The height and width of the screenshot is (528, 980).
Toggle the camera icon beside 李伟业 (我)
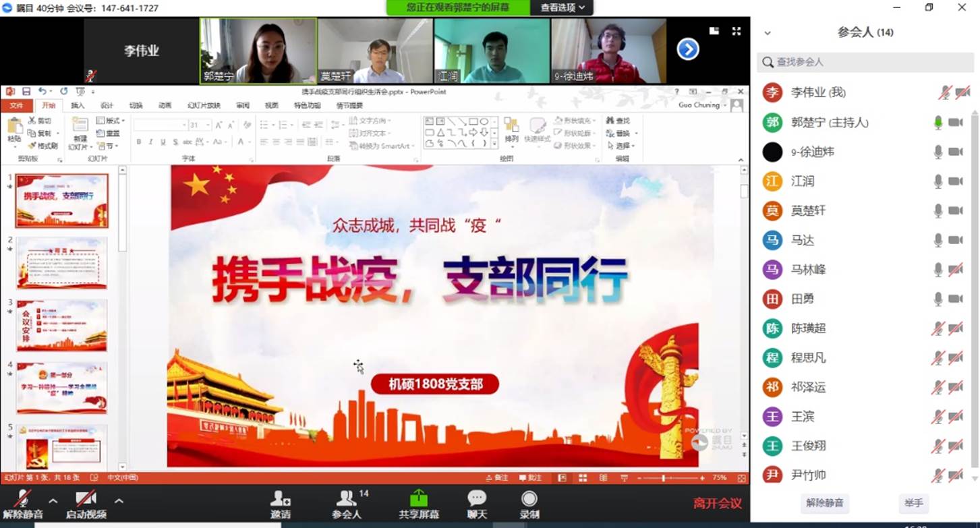click(956, 92)
